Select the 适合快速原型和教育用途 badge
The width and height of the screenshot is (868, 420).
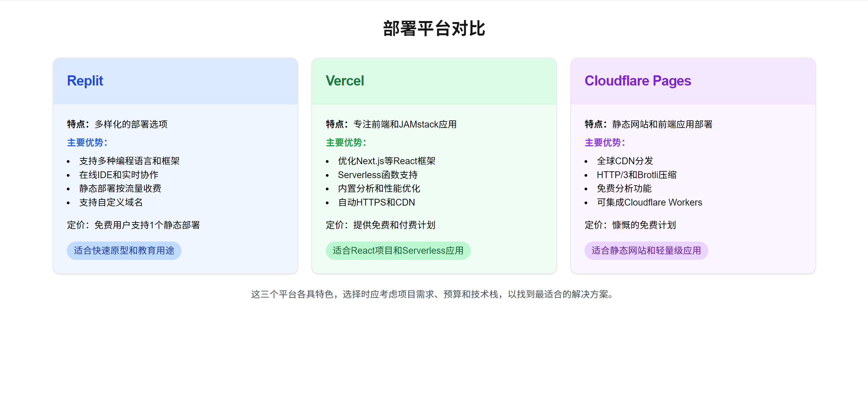tap(124, 250)
